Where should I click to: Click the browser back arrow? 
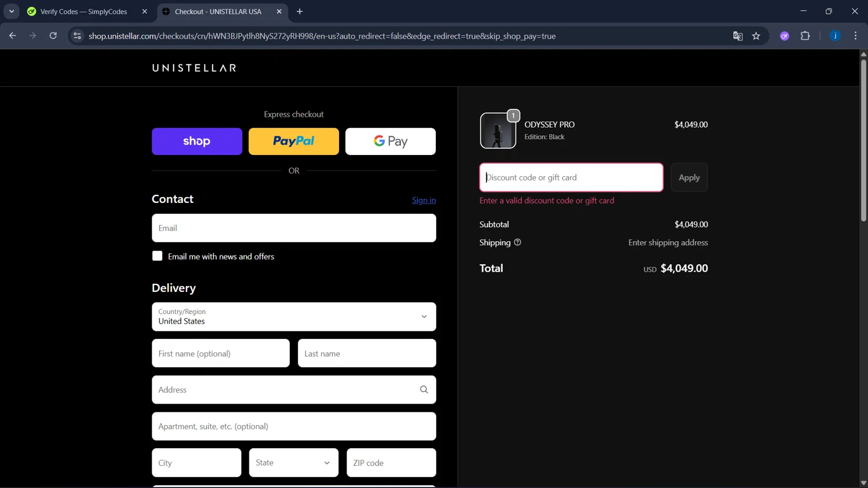12,36
